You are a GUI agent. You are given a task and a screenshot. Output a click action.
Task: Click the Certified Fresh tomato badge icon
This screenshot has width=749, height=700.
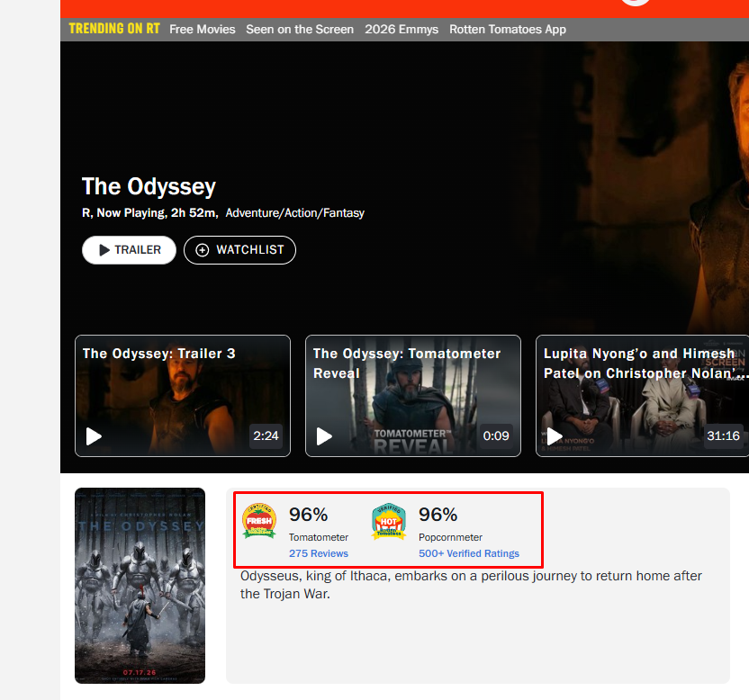tap(259, 520)
